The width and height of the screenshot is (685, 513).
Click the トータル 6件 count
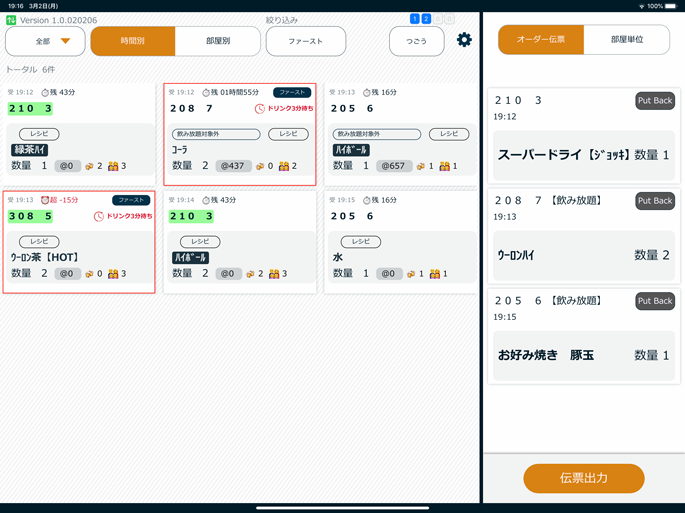30,69
